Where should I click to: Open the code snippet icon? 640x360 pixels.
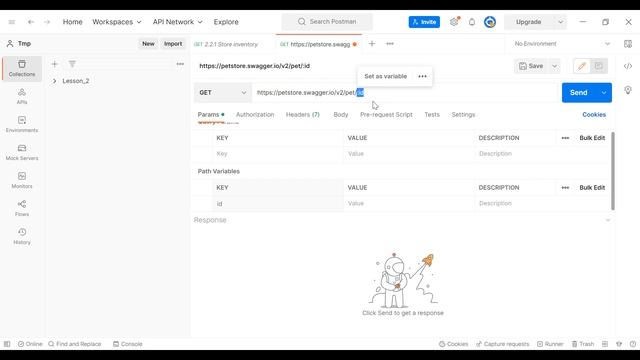pos(628,66)
